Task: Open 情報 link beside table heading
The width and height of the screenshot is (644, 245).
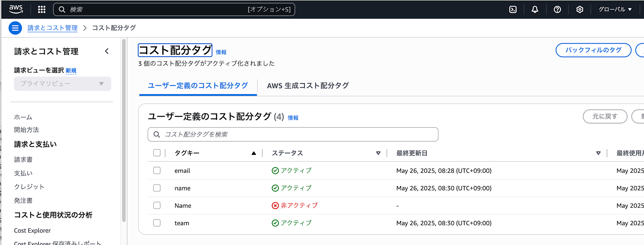Action: tap(293, 118)
